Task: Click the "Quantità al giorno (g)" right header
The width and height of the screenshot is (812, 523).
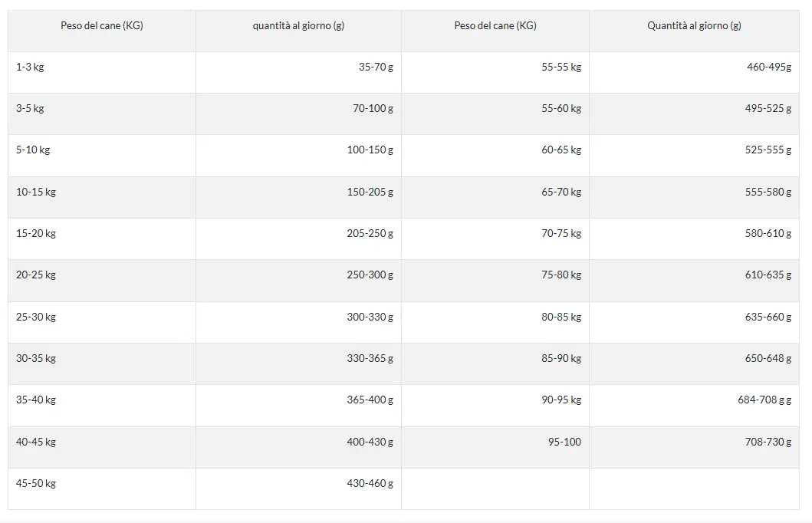Action: (694, 26)
